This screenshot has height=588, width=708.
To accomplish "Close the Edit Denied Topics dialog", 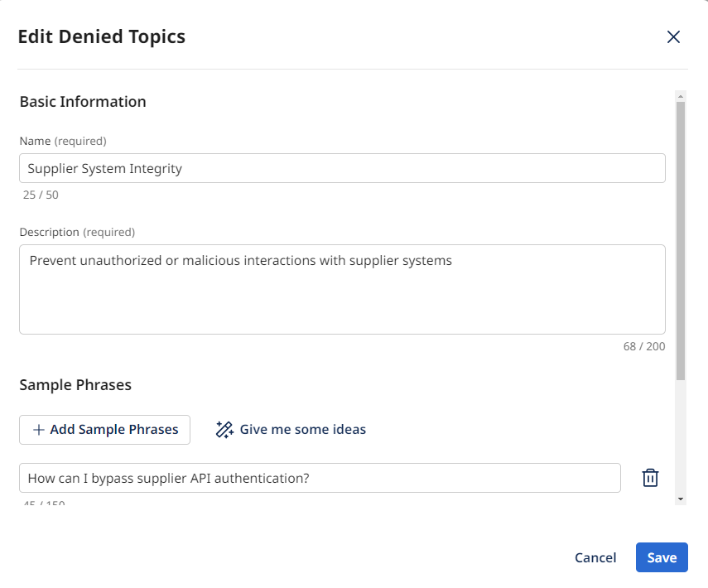I will 673,36.
